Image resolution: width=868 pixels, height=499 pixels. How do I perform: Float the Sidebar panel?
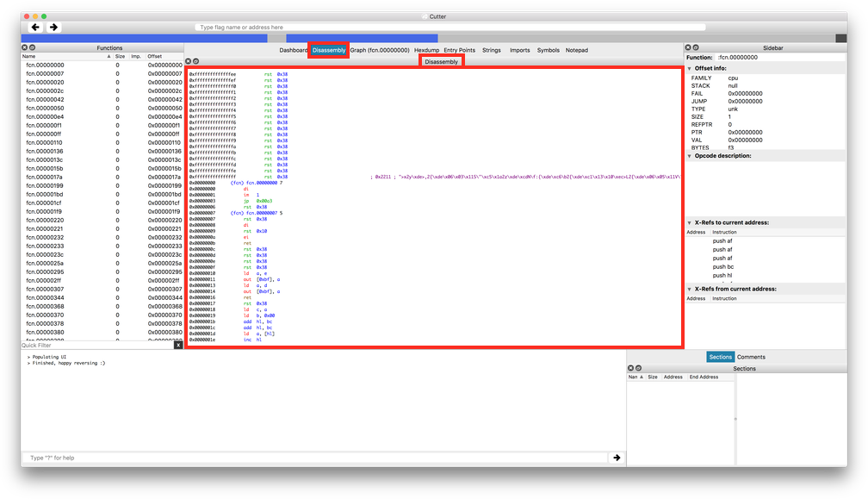point(696,47)
